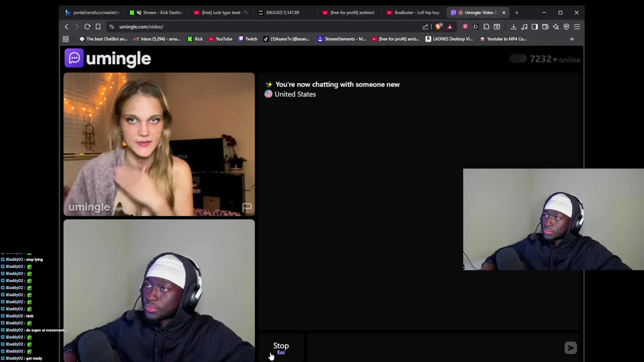Image resolution: width=644 pixels, height=362 pixels.
Task: Open the Brave Rewards triangle icon
Action: (x=449, y=27)
